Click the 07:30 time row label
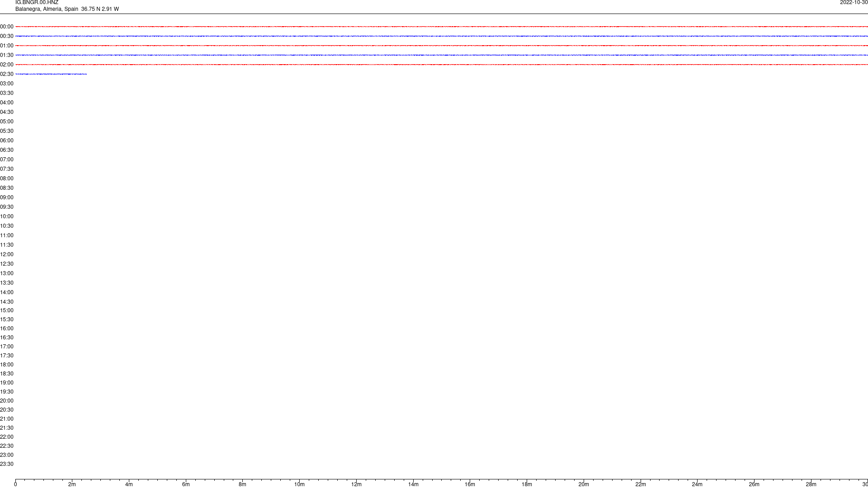The image size is (868, 488). tap(7, 169)
